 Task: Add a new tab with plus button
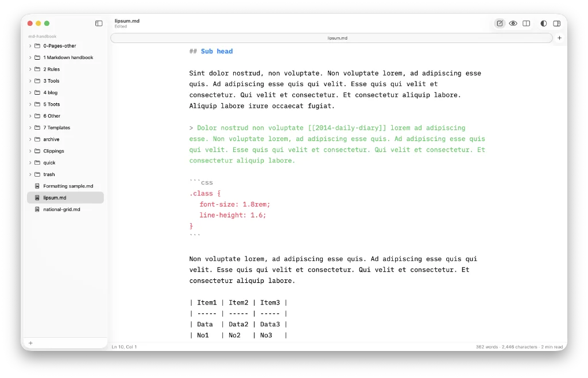coord(559,38)
